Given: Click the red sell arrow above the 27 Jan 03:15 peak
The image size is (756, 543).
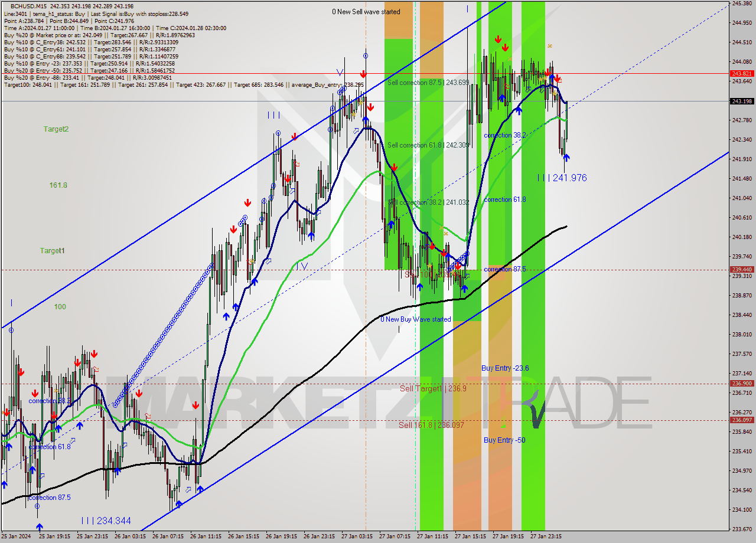Looking at the screenshot, I should click(363, 74).
